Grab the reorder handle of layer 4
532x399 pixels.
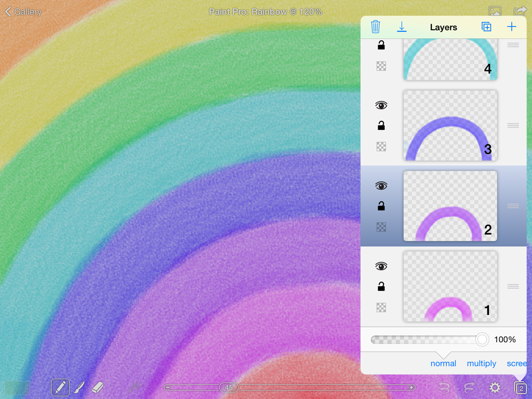[x=513, y=45]
